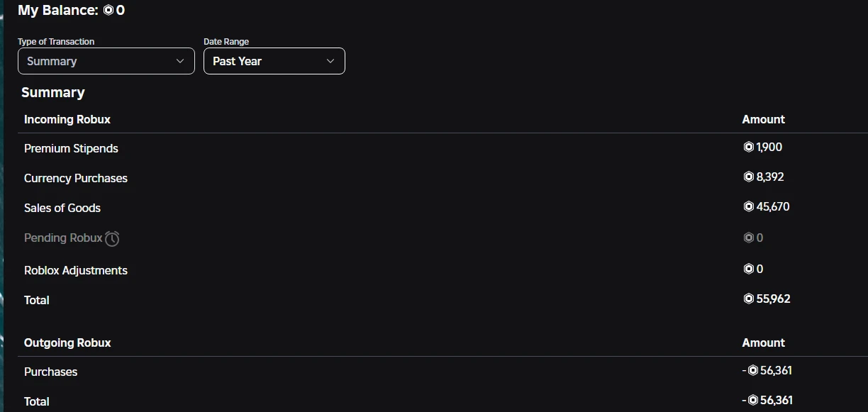Open the Type of Transaction dropdown
This screenshot has width=868, height=412.
tap(106, 61)
